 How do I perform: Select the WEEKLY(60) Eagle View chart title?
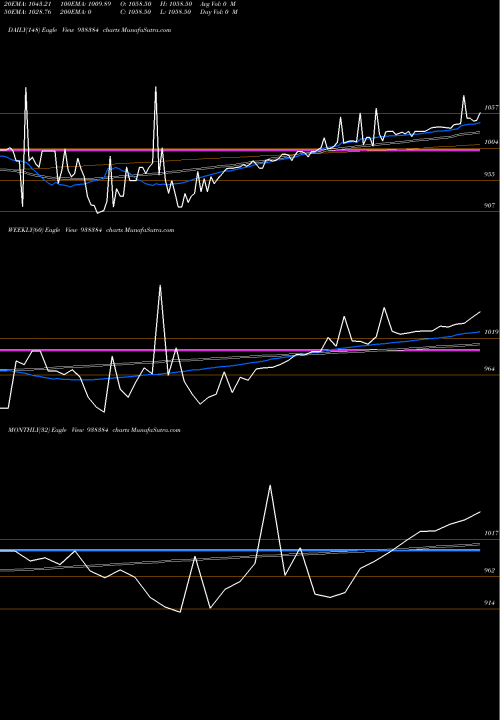(91, 230)
